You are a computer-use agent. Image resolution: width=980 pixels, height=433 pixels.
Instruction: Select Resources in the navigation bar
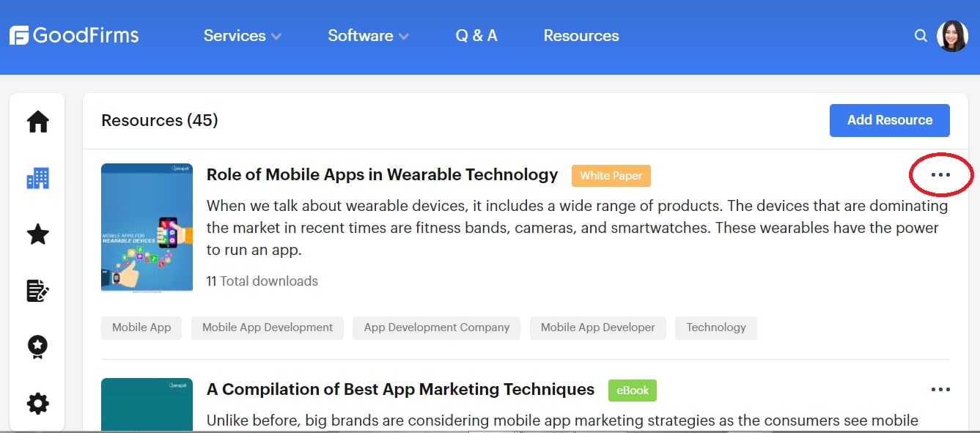(581, 35)
